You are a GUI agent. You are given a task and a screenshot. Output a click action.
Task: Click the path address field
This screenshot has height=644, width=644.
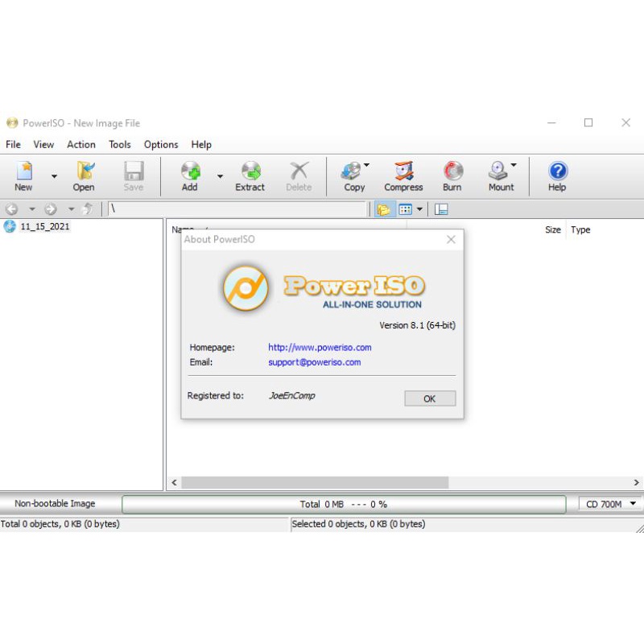(x=237, y=209)
